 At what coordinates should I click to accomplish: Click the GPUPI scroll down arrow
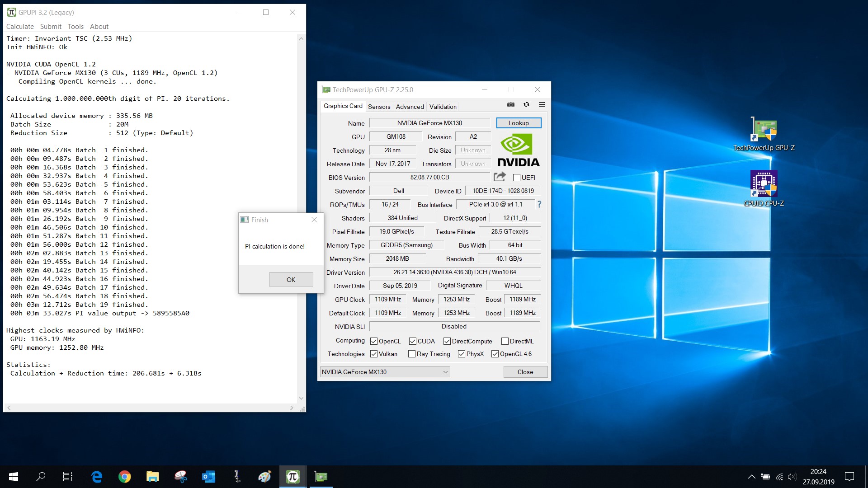(301, 399)
